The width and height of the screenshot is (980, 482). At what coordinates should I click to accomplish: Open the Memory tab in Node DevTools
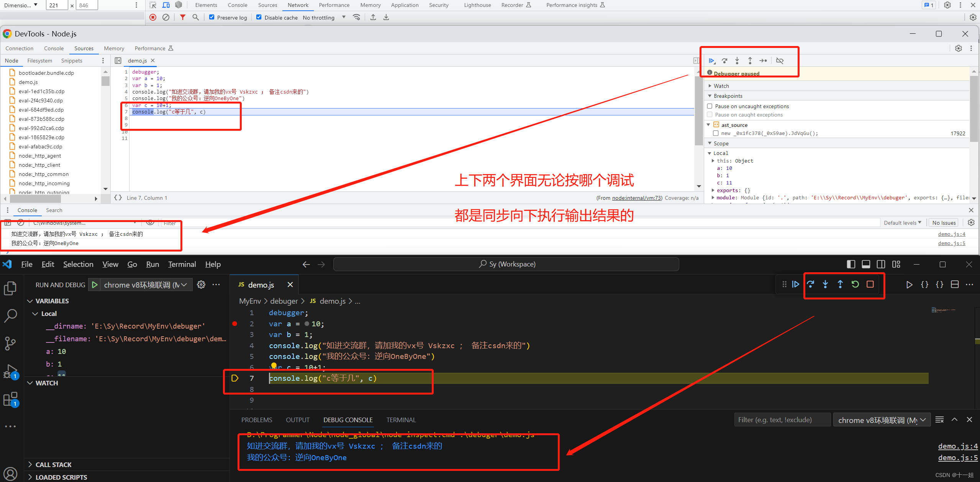click(x=114, y=48)
